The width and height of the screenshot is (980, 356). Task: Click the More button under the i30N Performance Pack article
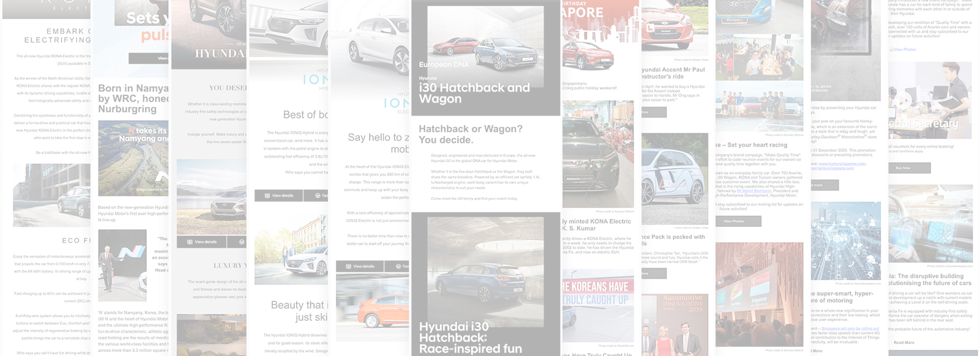coord(654,273)
